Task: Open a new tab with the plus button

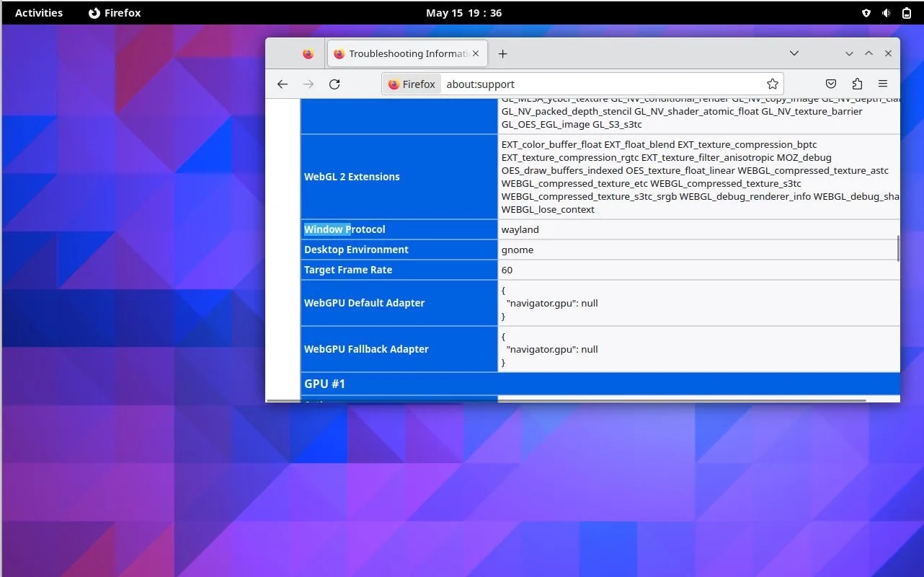Action: coord(502,53)
